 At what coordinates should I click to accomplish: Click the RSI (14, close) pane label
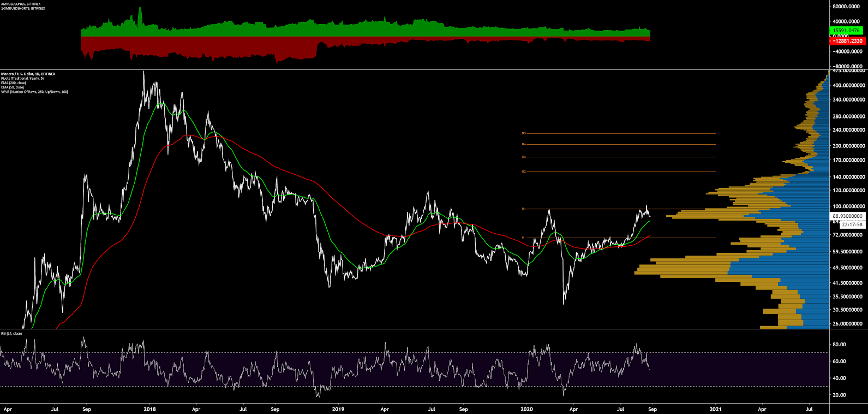pyautogui.click(x=11, y=333)
